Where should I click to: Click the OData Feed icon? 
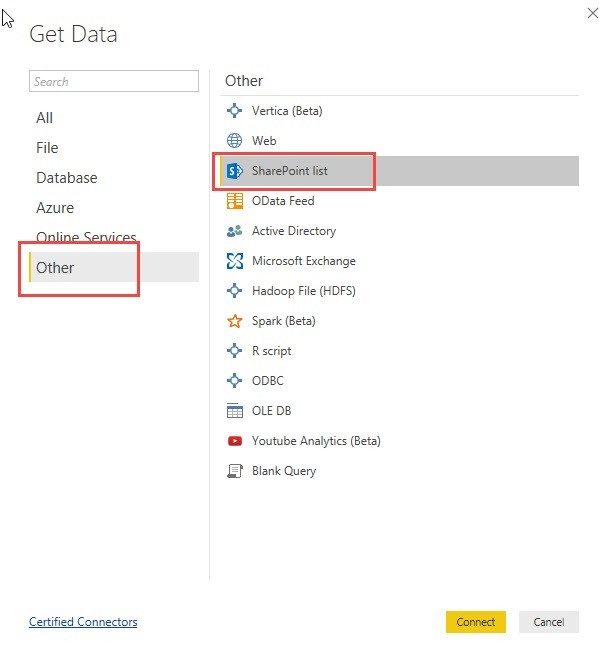pyautogui.click(x=234, y=201)
